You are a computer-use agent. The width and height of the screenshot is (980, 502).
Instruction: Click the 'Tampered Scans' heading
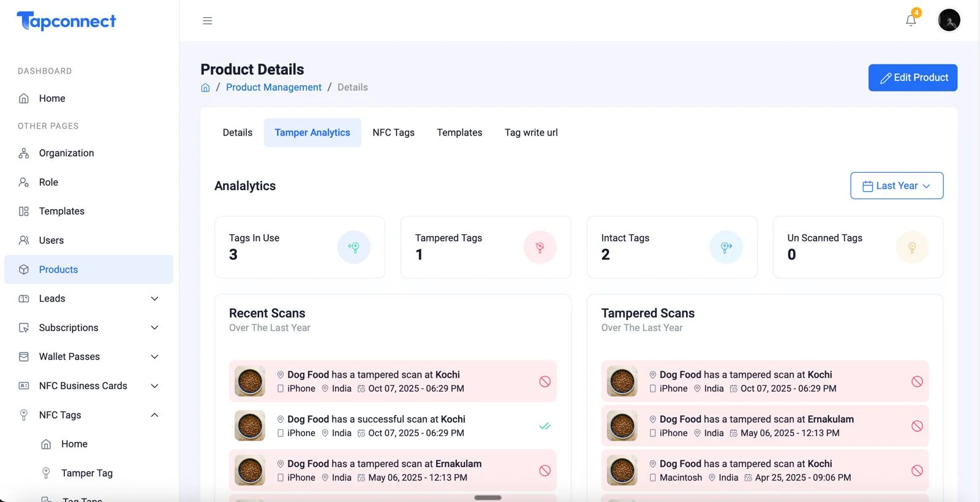(x=648, y=313)
